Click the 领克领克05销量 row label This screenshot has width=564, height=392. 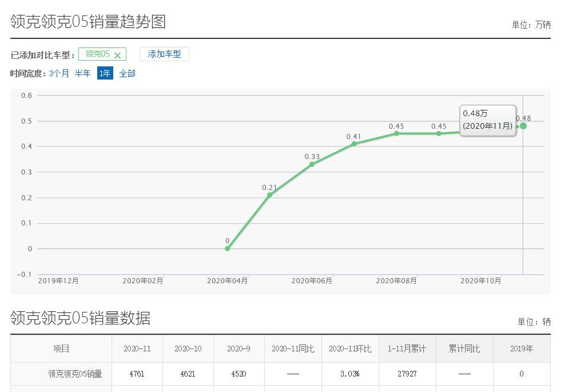tap(75, 374)
